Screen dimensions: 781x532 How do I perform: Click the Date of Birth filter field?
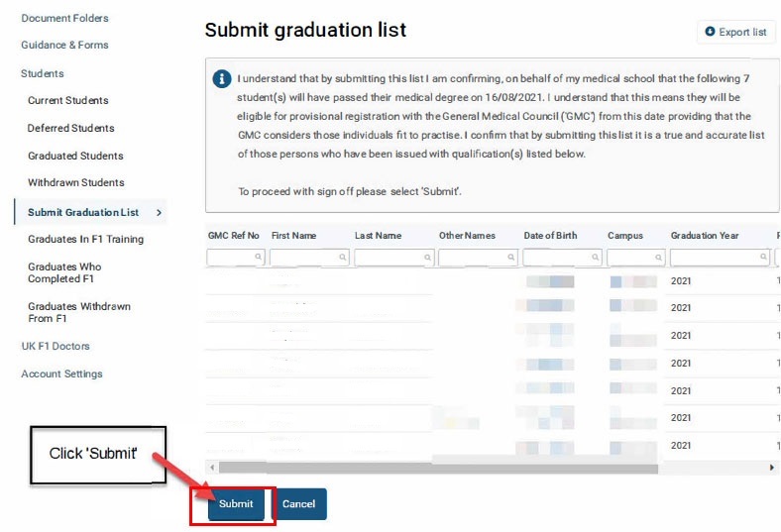[562, 258]
